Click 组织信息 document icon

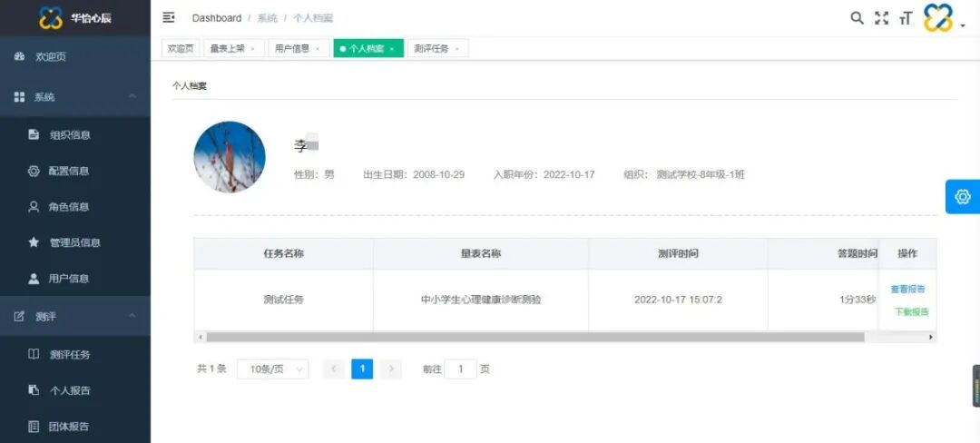coord(34,134)
